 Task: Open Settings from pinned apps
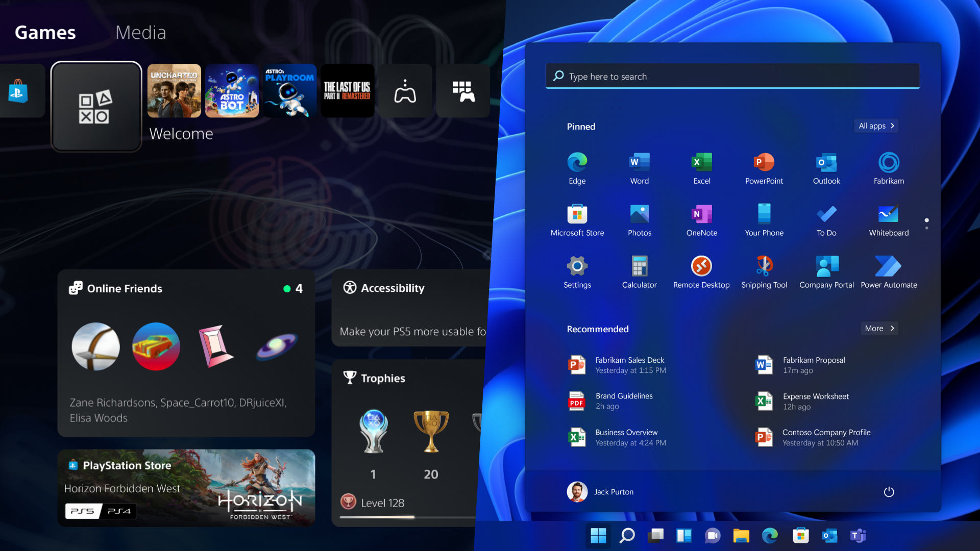point(577,272)
